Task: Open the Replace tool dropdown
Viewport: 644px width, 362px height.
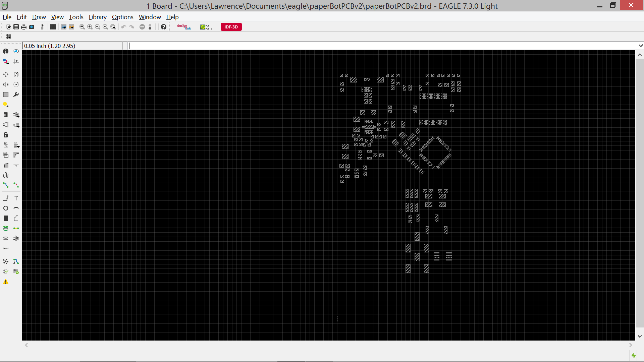Action: click(x=16, y=125)
